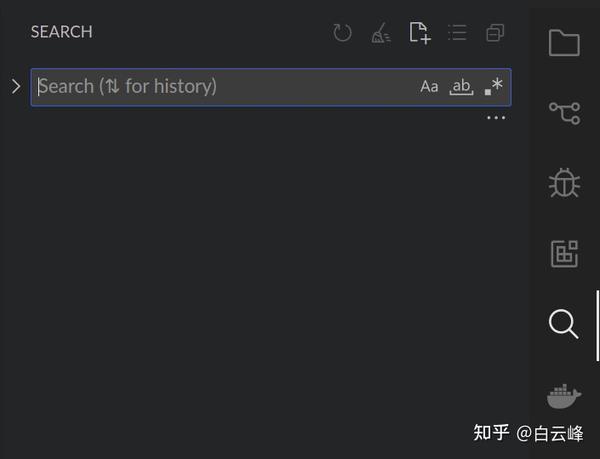The width and height of the screenshot is (600, 459).
Task: Open the Docker whale view
Action: tap(564, 396)
